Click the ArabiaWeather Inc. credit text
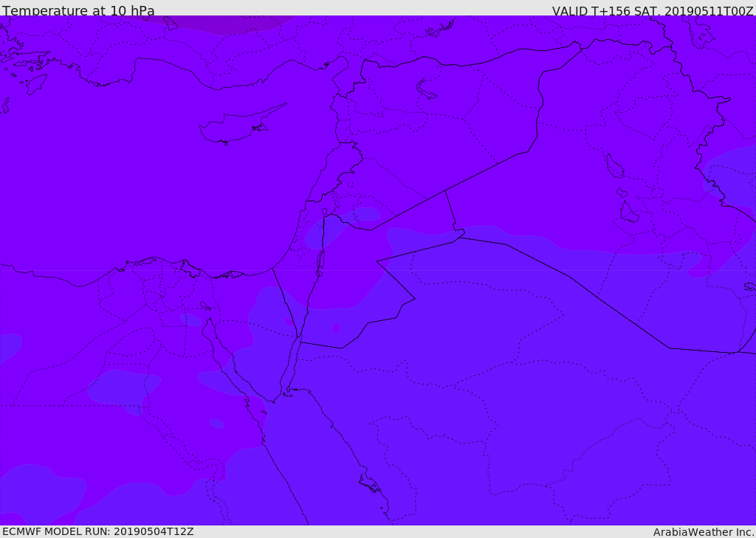Image resolution: width=756 pixels, height=538 pixels. (704, 532)
